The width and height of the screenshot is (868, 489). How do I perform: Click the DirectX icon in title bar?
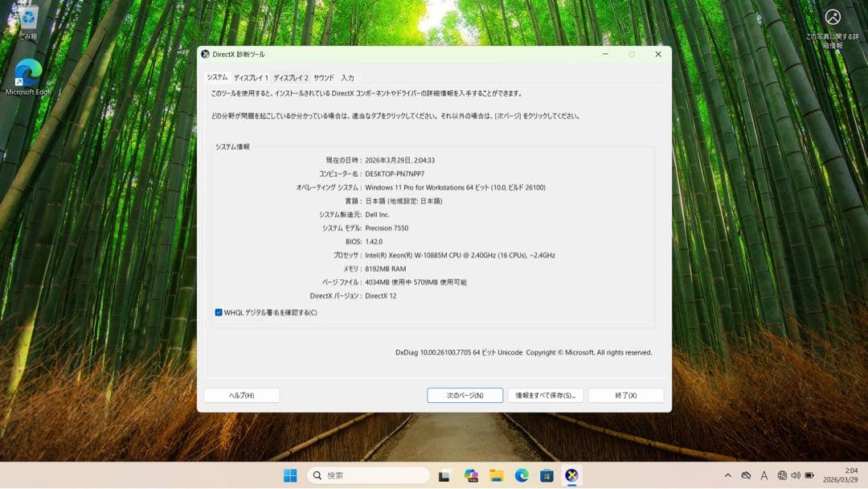pos(206,54)
